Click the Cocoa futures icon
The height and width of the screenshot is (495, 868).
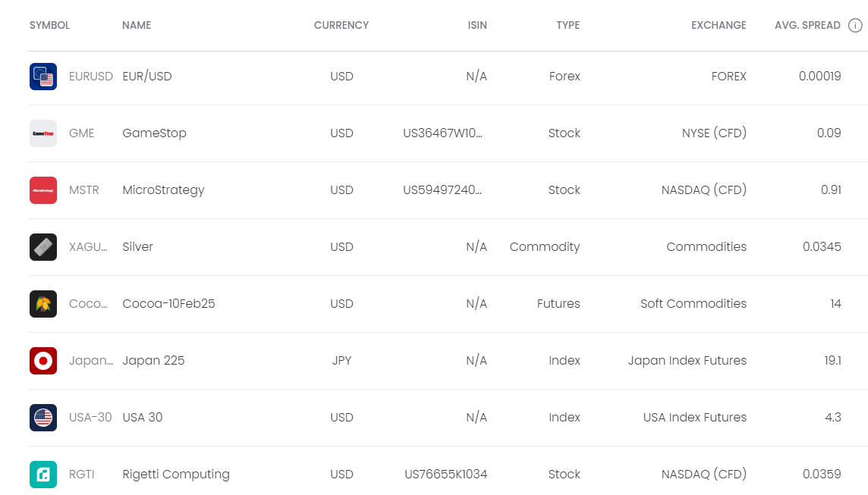point(43,304)
